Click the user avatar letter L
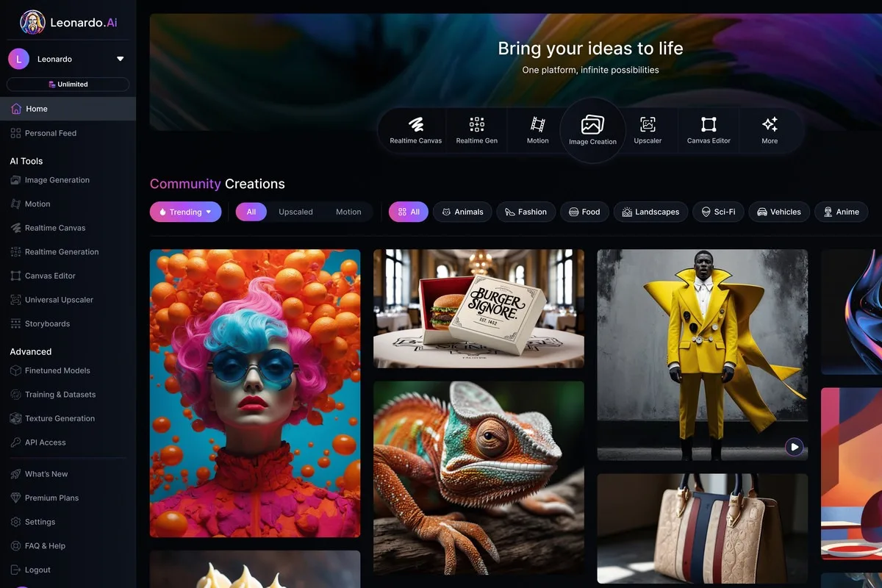Viewport: 882px width, 588px height. point(18,59)
